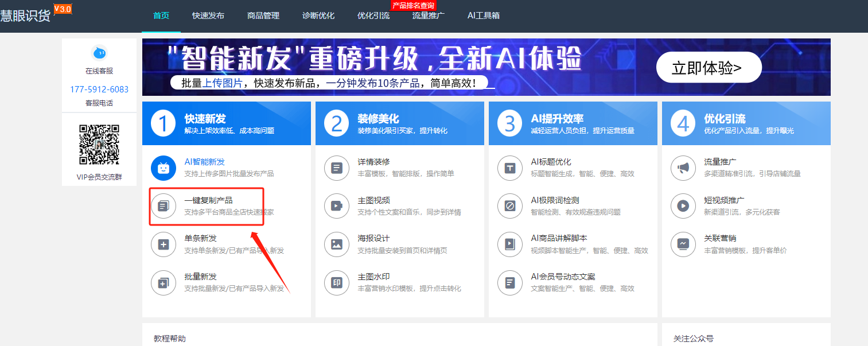
Task: Open the AI极限词检测 link
Action: point(555,200)
